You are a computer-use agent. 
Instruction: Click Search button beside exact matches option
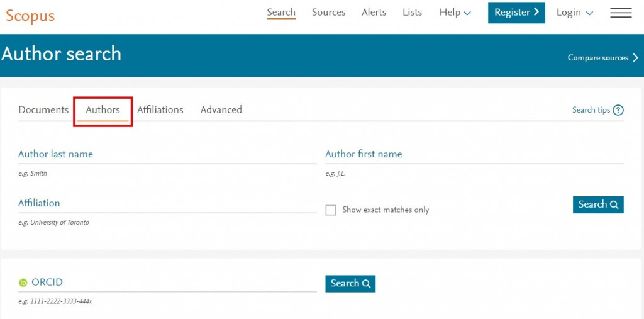(x=598, y=204)
